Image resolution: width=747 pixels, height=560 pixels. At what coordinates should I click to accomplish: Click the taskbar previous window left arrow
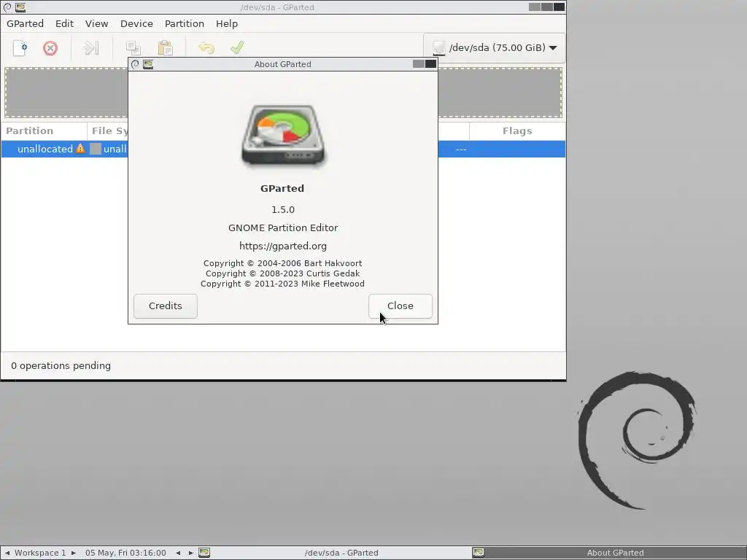pos(178,553)
